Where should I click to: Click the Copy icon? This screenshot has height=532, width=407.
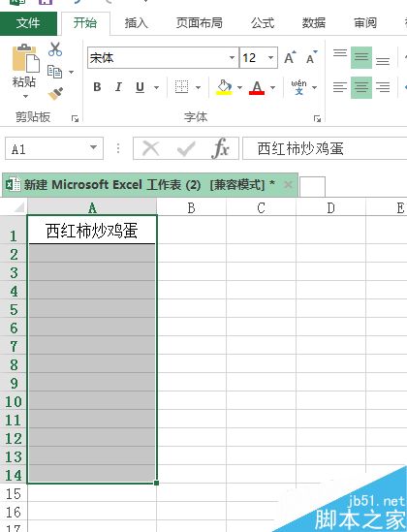click(x=55, y=72)
